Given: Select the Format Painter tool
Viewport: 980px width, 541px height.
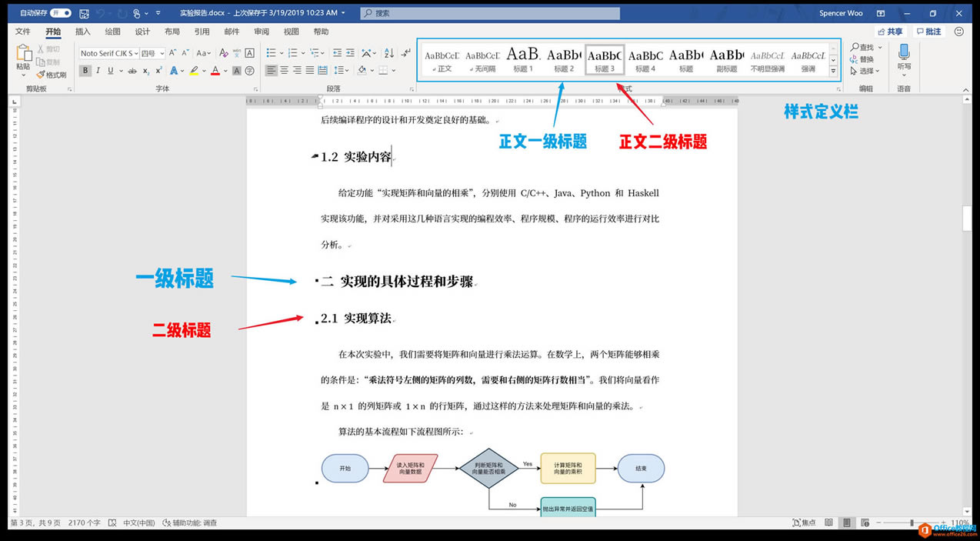Looking at the screenshot, I should (52, 73).
